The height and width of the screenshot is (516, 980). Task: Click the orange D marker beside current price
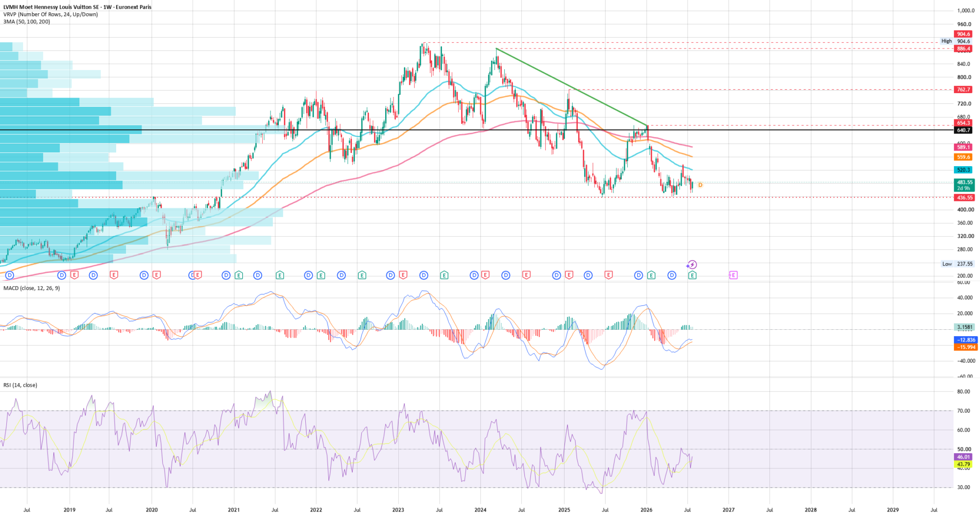click(700, 185)
